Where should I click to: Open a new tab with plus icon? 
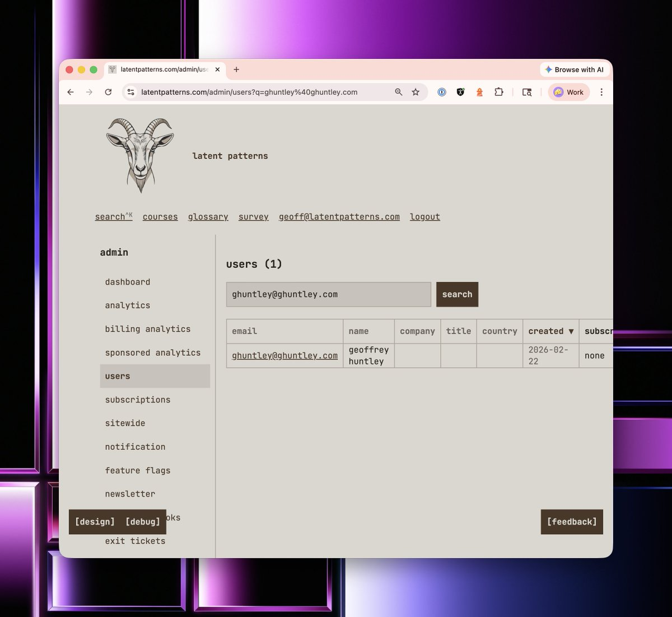[x=236, y=69]
